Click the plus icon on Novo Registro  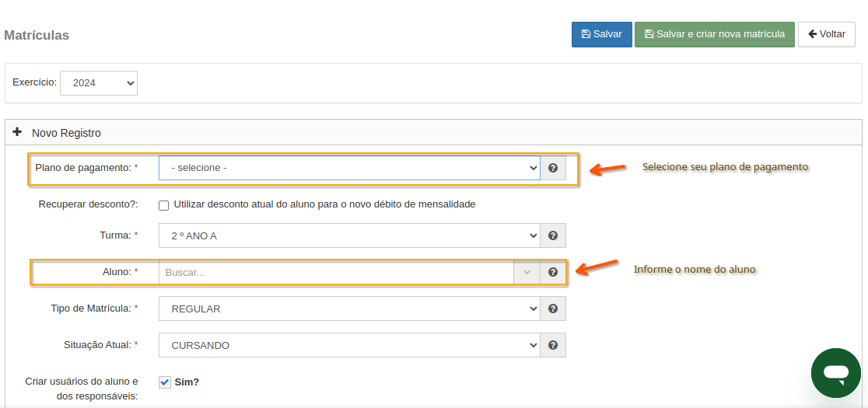point(18,132)
